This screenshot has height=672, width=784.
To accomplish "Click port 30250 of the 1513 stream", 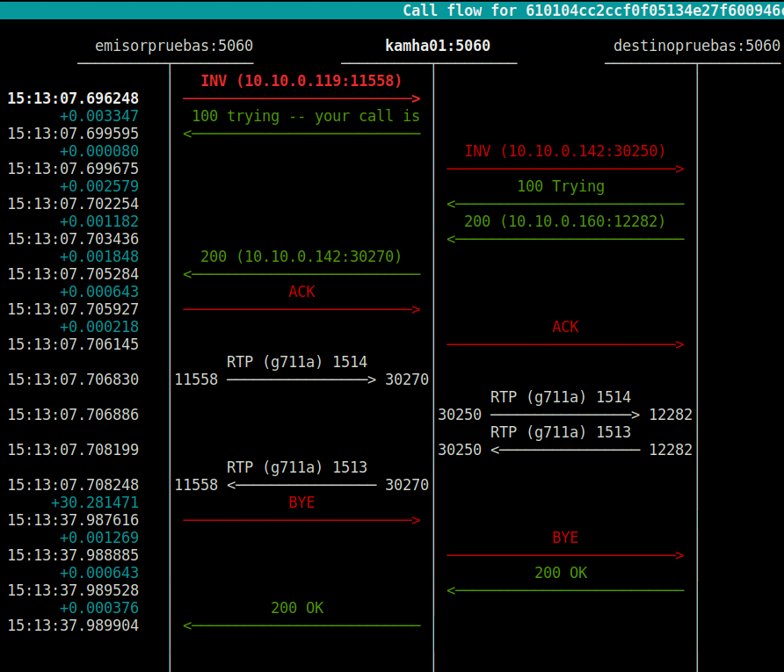I will (x=460, y=450).
